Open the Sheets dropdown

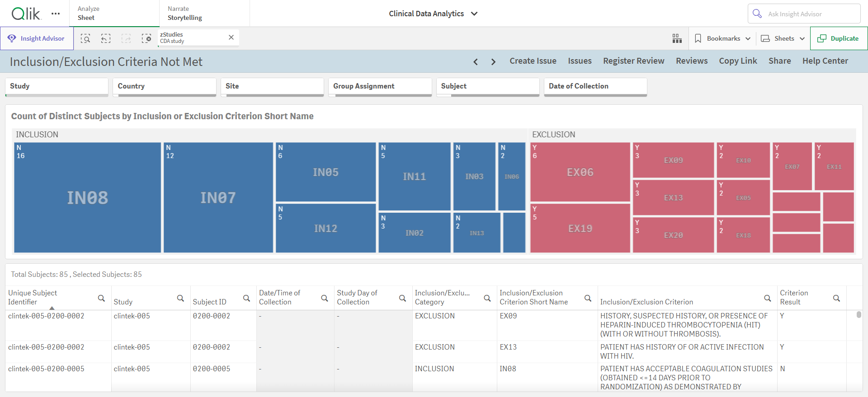pyautogui.click(x=783, y=38)
